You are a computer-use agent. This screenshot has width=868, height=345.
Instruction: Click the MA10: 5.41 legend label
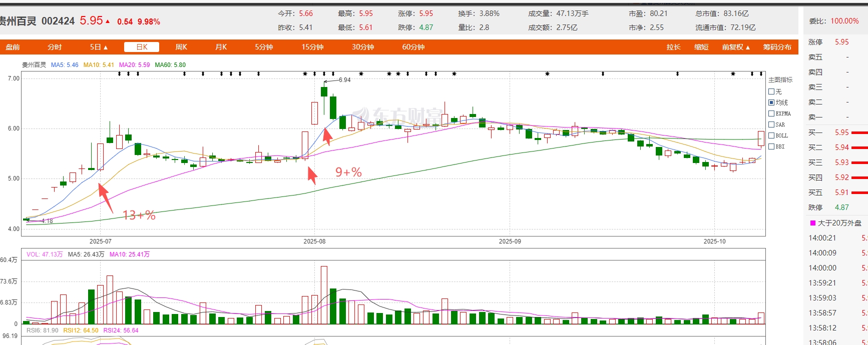click(x=99, y=65)
